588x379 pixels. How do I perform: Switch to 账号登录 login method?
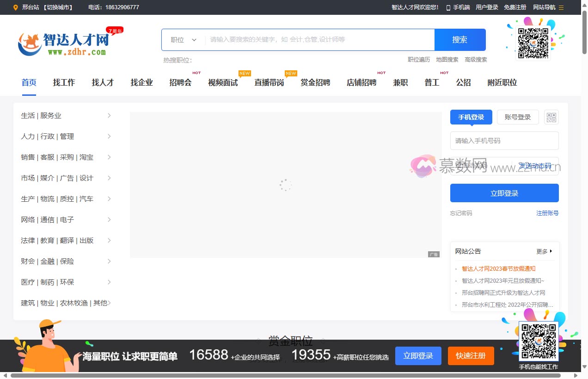[518, 117]
